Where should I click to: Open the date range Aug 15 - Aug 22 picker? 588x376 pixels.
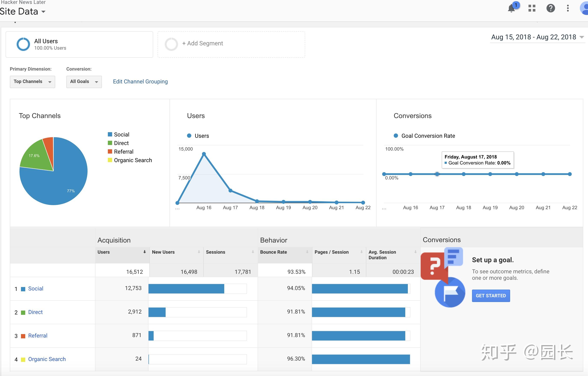coord(538,37)
